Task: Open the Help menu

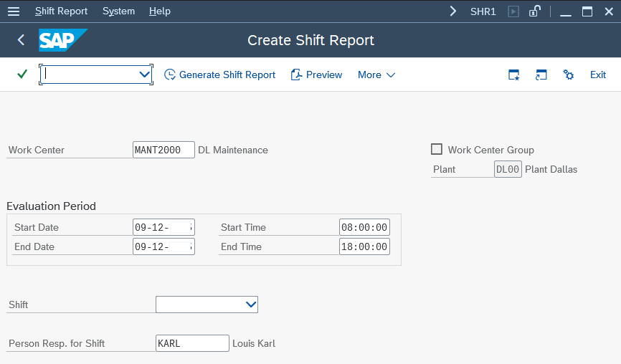Action: point(160,11)
